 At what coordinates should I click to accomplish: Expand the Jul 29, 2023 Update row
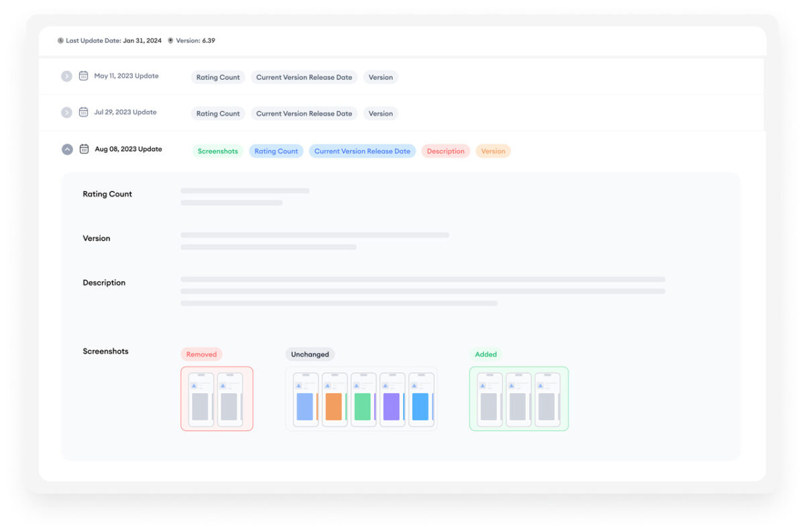(x=66, y=113)
